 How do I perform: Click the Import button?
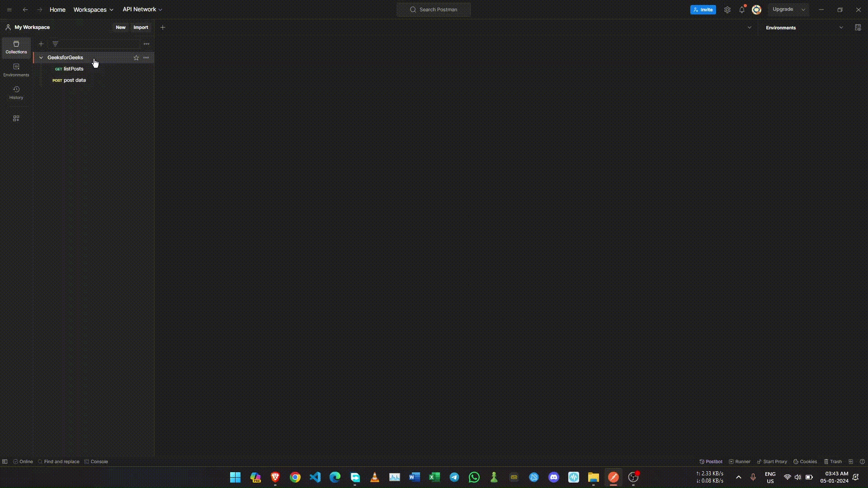click(x=141, y=28)
